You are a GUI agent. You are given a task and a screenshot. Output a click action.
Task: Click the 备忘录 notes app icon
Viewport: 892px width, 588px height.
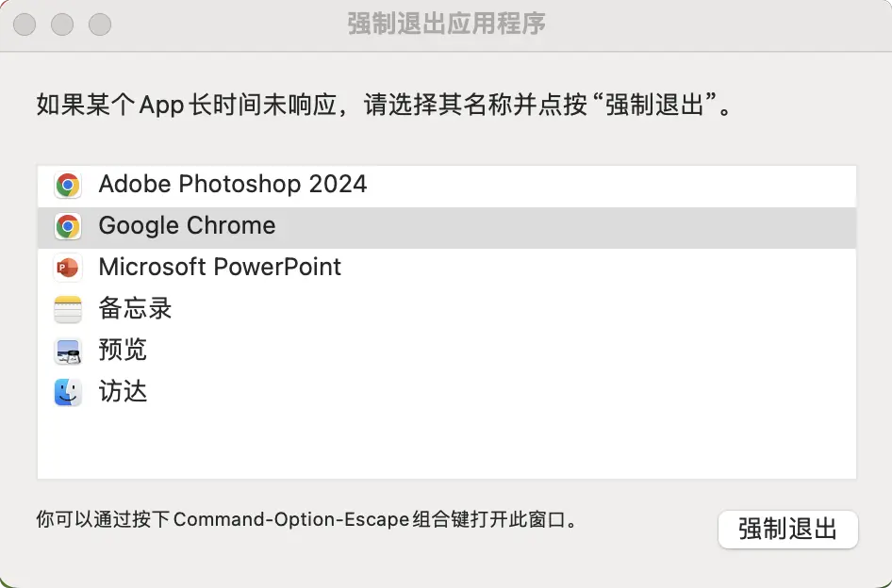(67, 309)
